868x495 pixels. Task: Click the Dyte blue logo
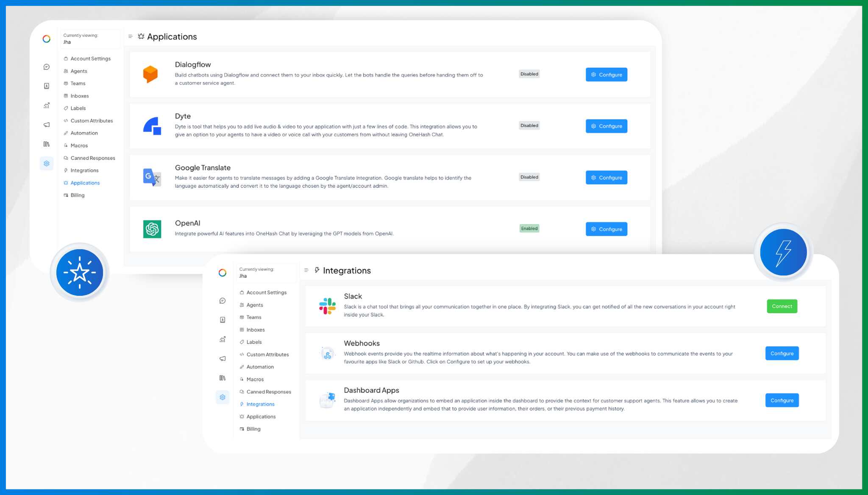coord(152,126)
